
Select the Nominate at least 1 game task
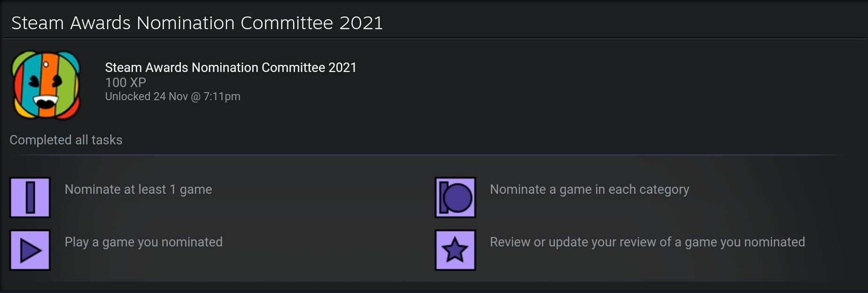[x=138, y=190]
